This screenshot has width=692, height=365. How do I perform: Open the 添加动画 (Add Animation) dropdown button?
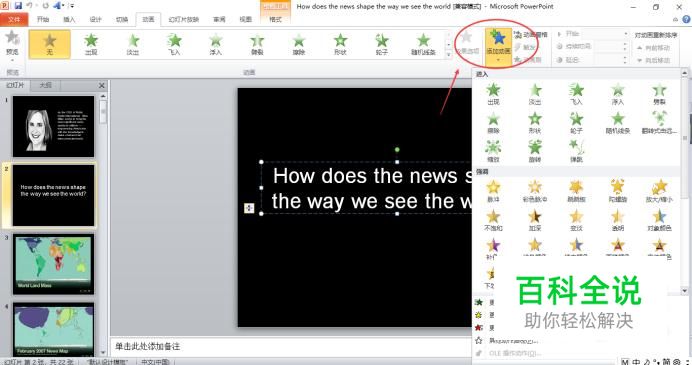[499, 48]
